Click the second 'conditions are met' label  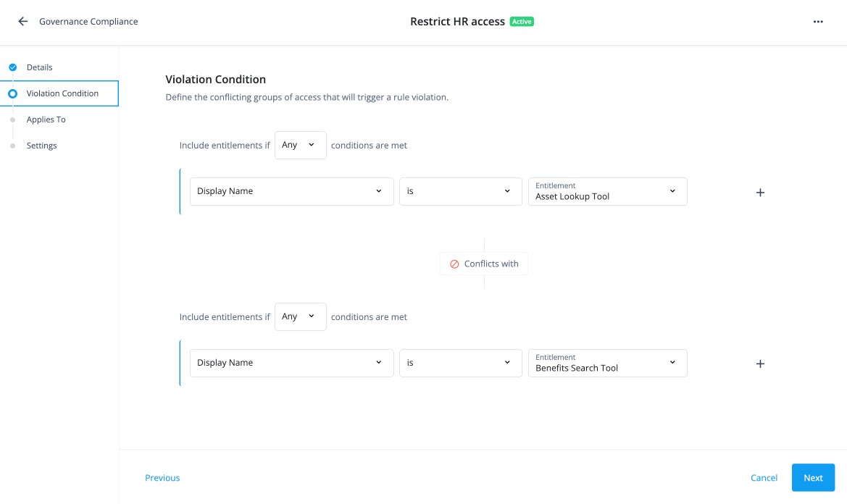click(x=369, y=316)
